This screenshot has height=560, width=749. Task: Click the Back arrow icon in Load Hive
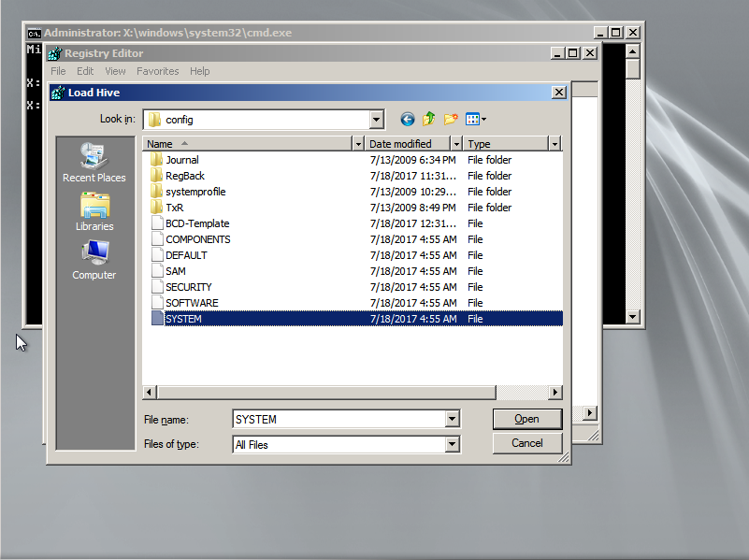407,120
